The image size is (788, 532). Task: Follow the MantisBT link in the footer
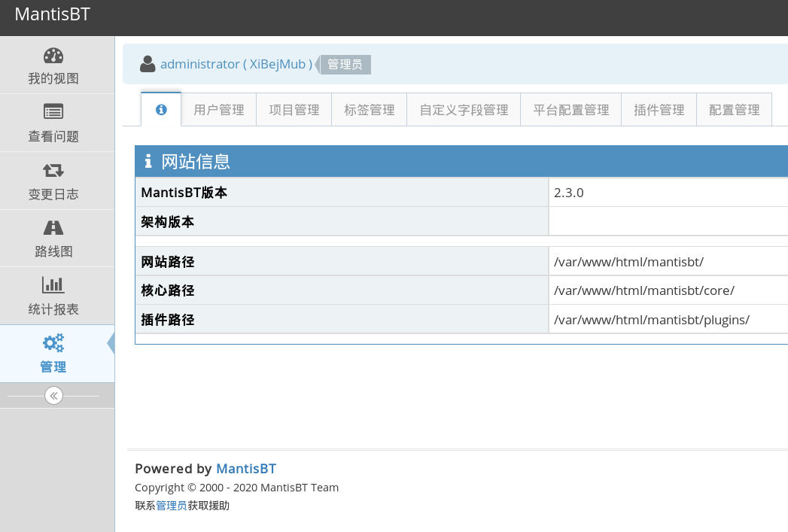point(246,468)
